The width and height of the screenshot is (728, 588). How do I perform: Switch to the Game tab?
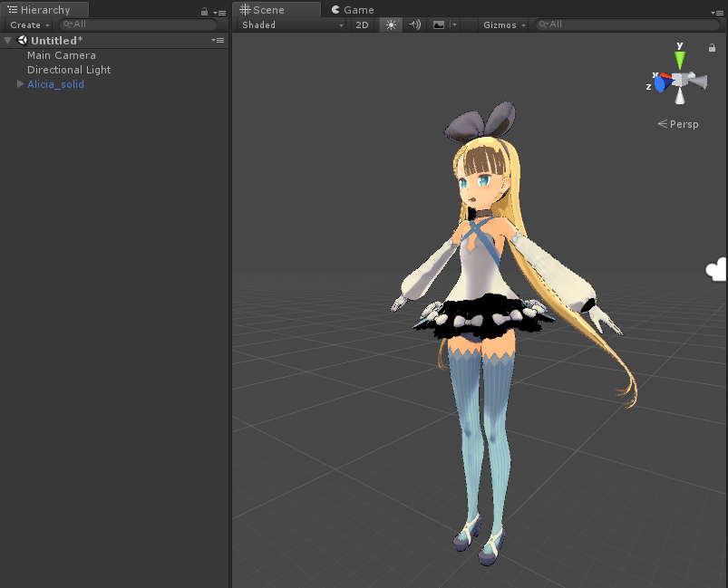coord(353,10)
